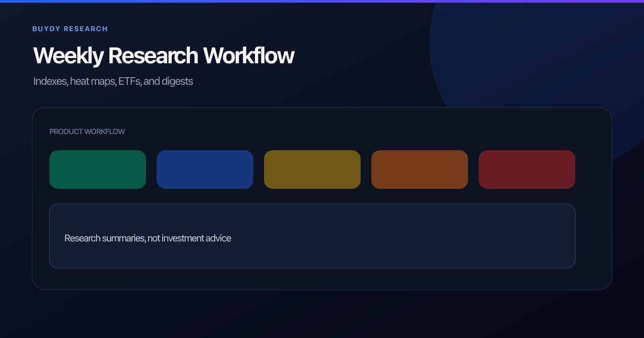
Task: Click the dark red workflow step card
Action: (527, 170)
